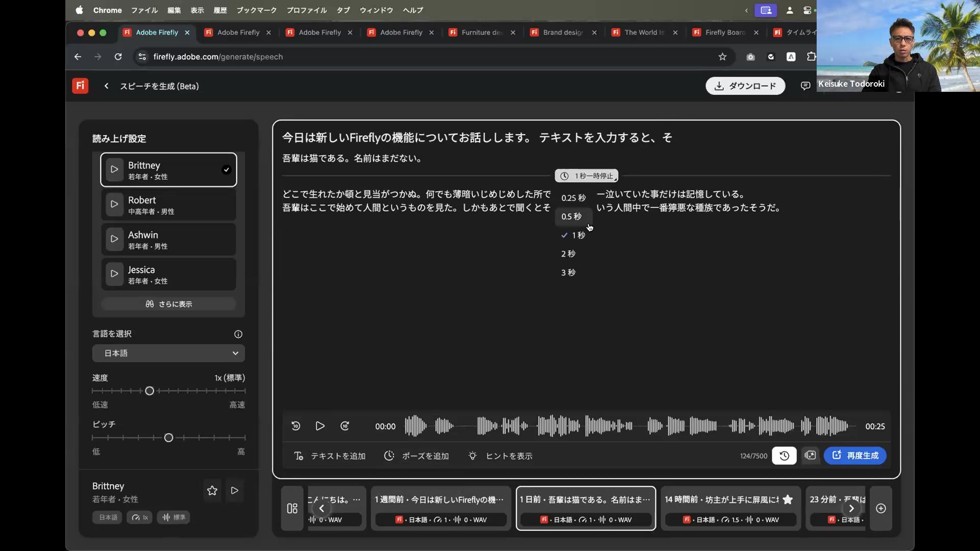This screenshot has height=551, width=980.
Task: Select the テキストを追加 text tool icon
Action: 299,456
